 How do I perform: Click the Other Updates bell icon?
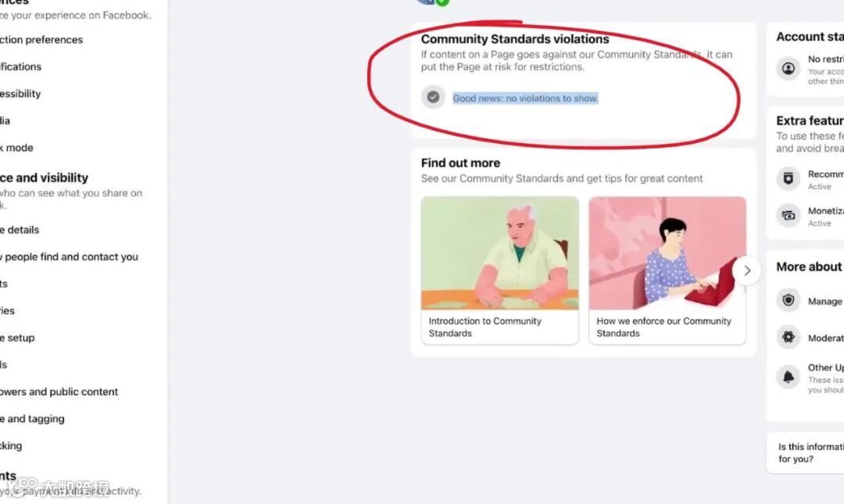788,377
